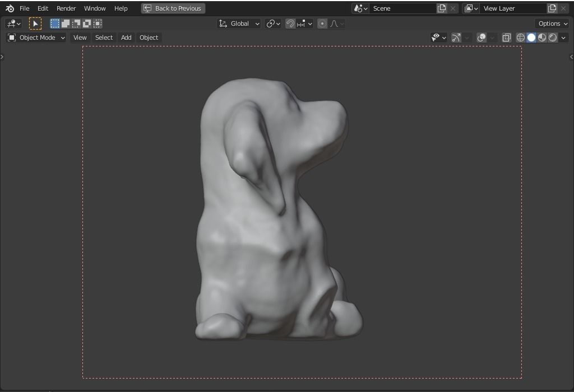Open the Add menu in viewport header
Viewport: 574px width, 392px height.
click(126, 38)
